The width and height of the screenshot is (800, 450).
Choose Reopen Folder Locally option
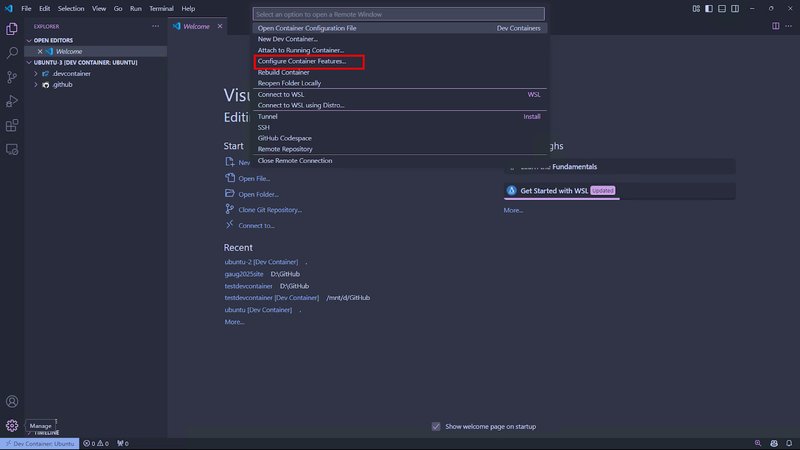point(399,83)
